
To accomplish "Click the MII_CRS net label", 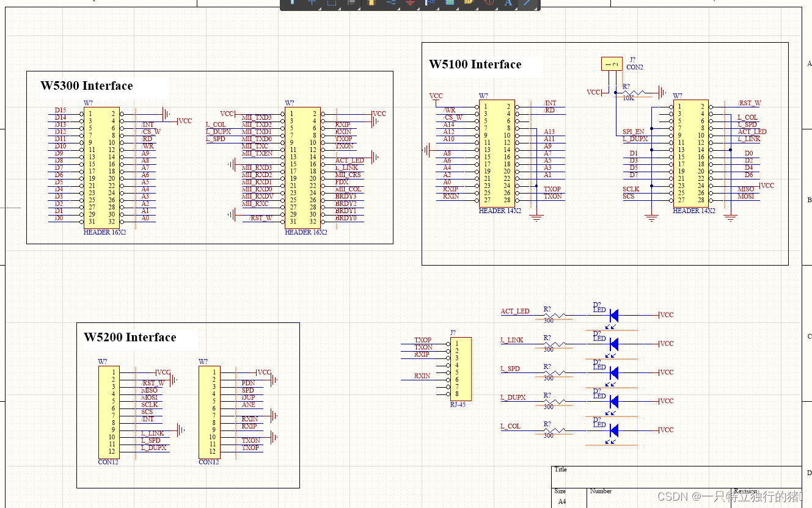I will click(348, 175).
